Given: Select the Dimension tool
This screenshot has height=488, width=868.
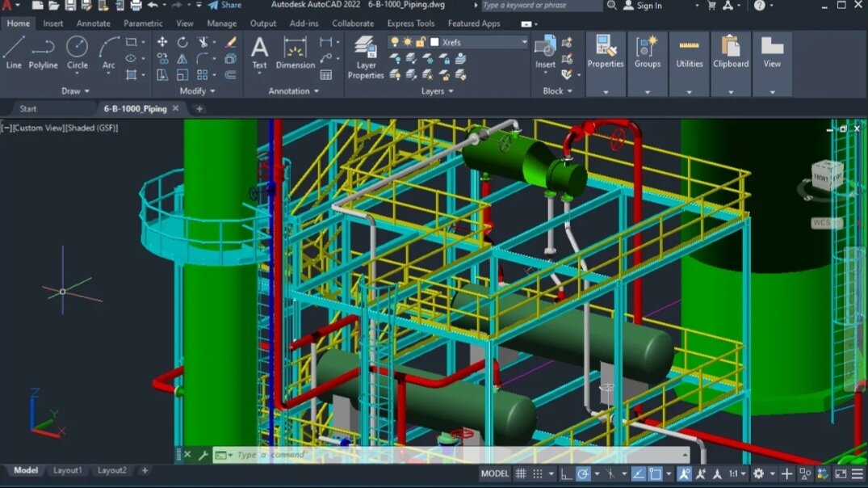Looking at the screenshot, I should (295, 53).
